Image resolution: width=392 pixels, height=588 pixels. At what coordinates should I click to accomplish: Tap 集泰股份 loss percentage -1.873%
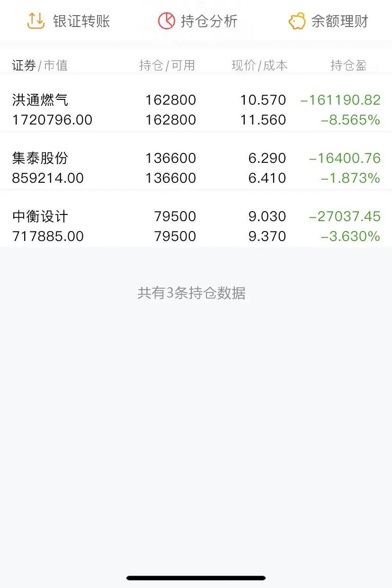(x=350, y=178)
